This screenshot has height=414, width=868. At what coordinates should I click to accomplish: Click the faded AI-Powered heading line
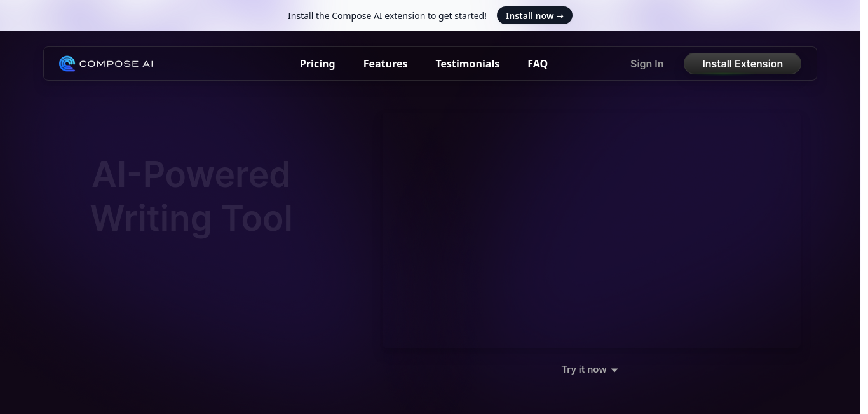pyautogui.click(x=191, y=174)
